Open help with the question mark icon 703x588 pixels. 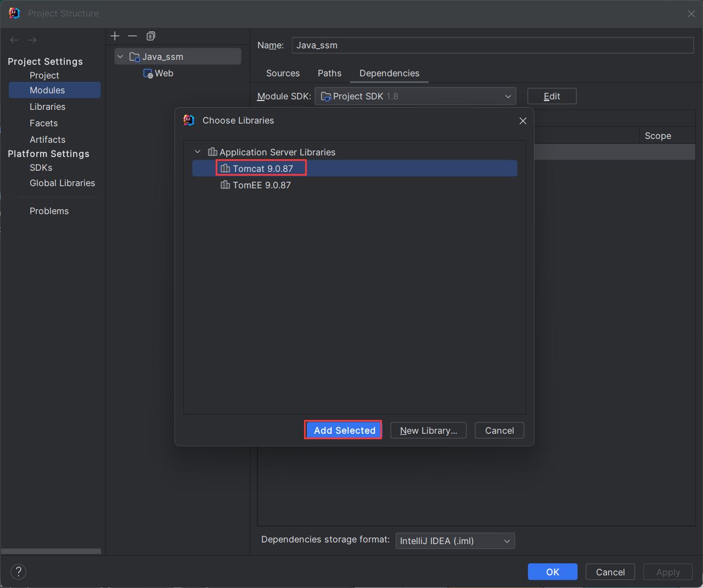18,572
